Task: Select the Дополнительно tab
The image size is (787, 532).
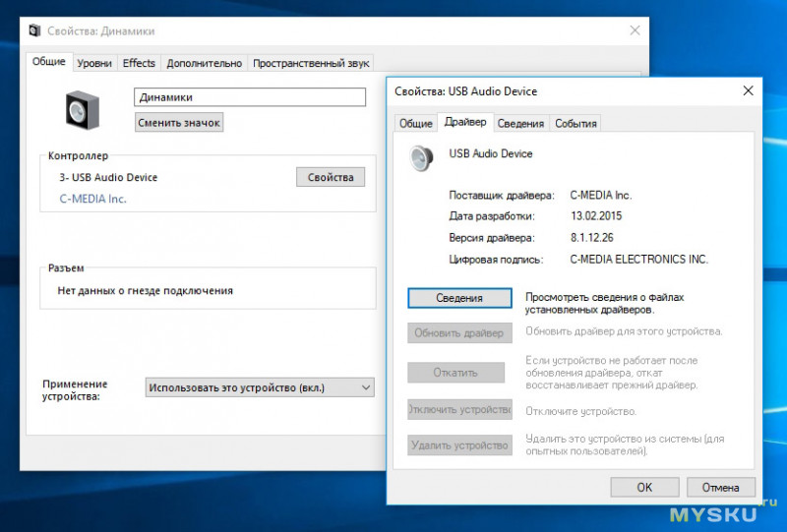Action: (x=205, y=63)
